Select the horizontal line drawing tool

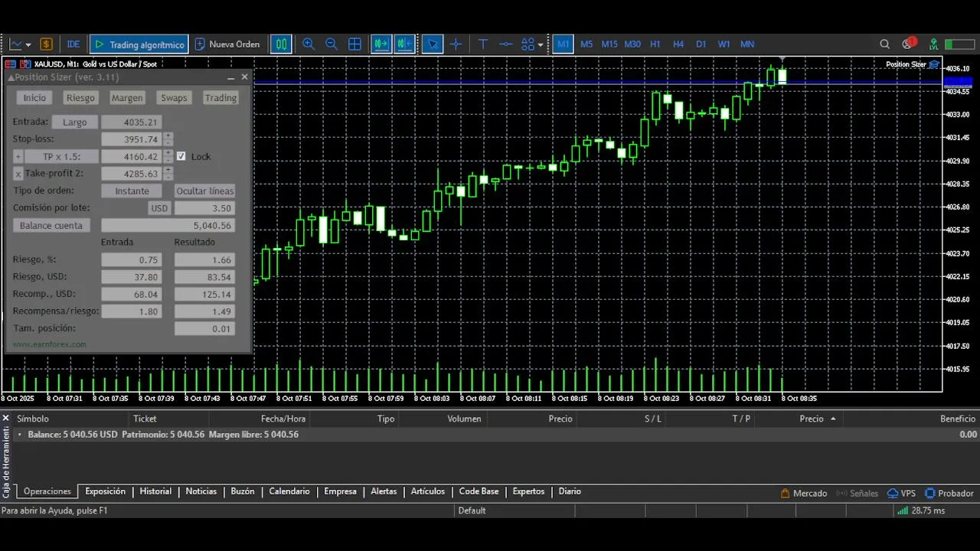pyautogui.click(x=505, y=44)
